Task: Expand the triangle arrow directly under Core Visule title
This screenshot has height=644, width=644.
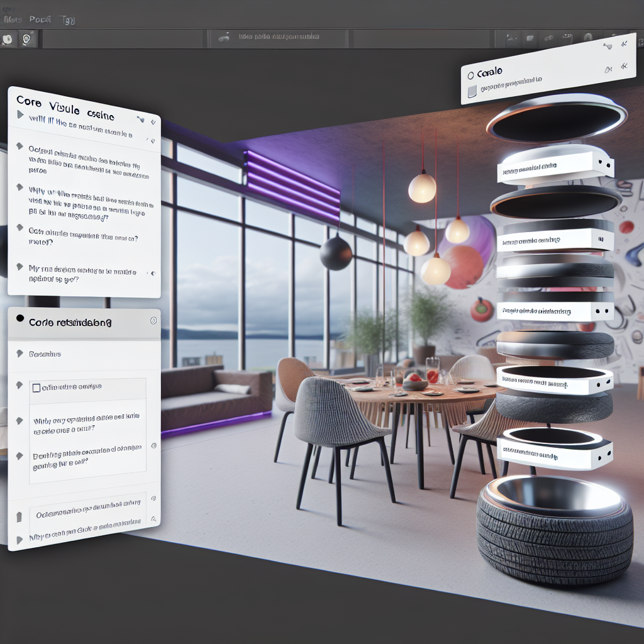Action: tap(21, 115)
